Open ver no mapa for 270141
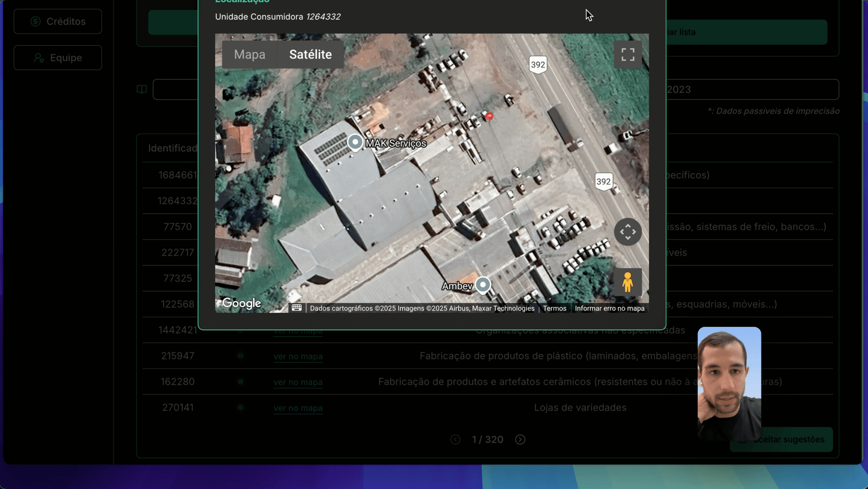 (298, 408)
